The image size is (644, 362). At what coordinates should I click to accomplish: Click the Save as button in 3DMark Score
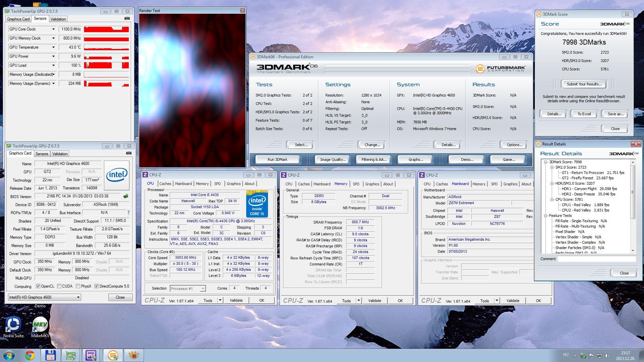(x=615, y=114)
